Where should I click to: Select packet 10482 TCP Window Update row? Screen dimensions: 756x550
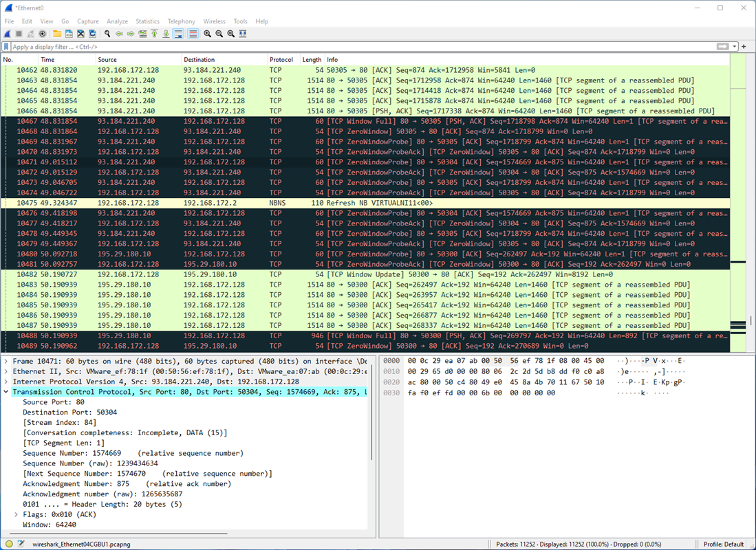365,274
